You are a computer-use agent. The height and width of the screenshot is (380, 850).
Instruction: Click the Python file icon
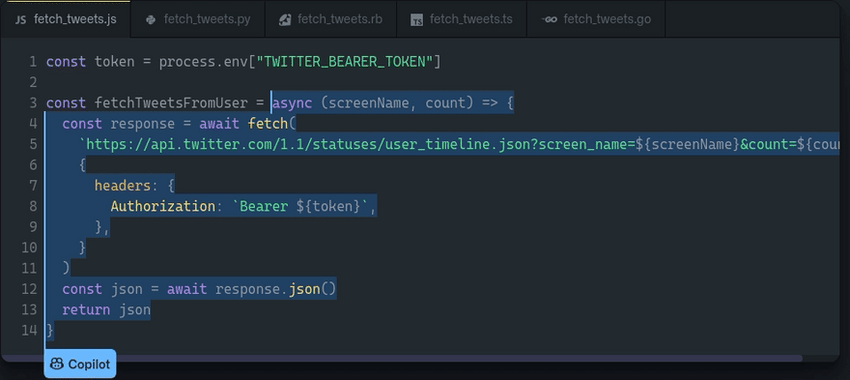click(151, 20)
